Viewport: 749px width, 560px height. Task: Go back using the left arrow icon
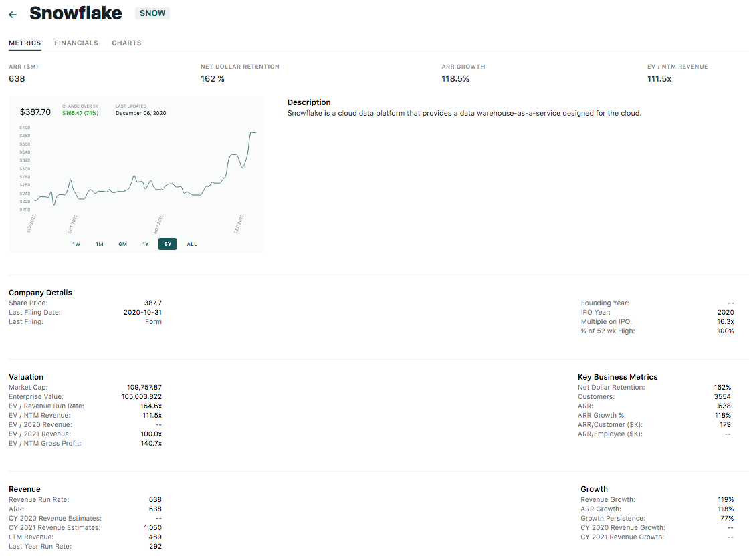13,15
